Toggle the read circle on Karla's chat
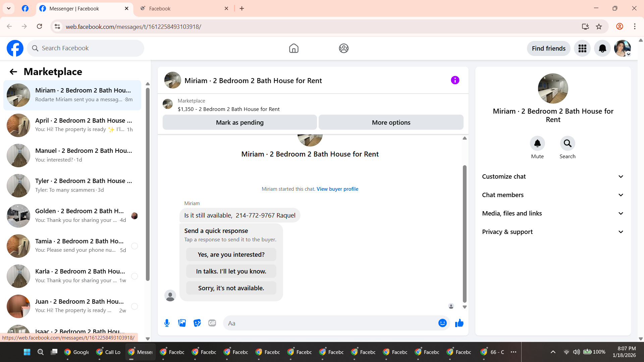This screenshot has height=362, width=644. click(135, 276)
